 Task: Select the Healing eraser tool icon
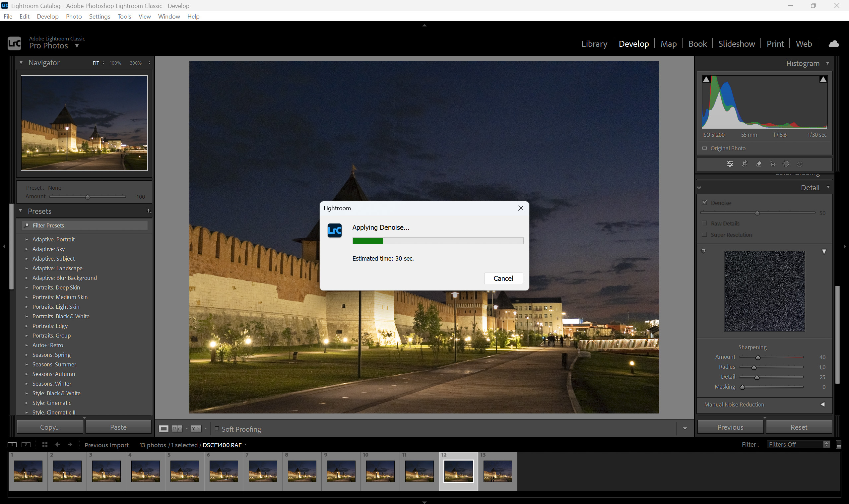pyautogui.click(x=759, y=164)
